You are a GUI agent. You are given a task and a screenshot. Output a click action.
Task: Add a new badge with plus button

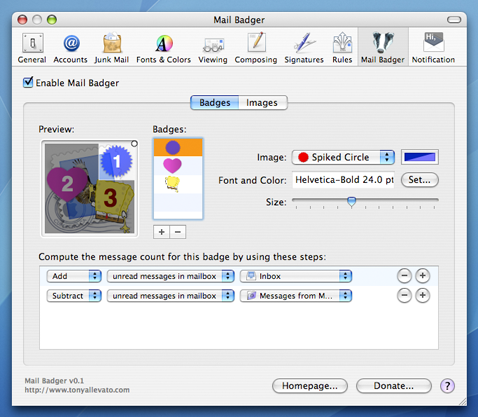162,232
